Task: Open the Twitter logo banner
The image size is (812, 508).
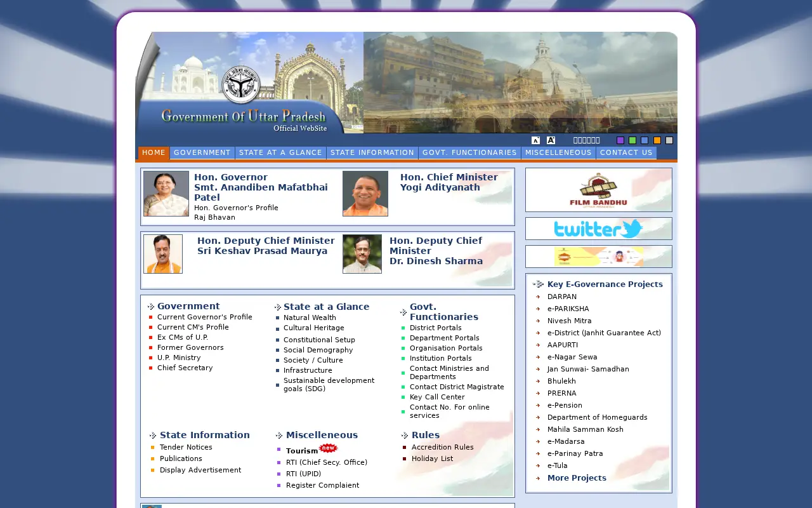Action: coord(599,229)
